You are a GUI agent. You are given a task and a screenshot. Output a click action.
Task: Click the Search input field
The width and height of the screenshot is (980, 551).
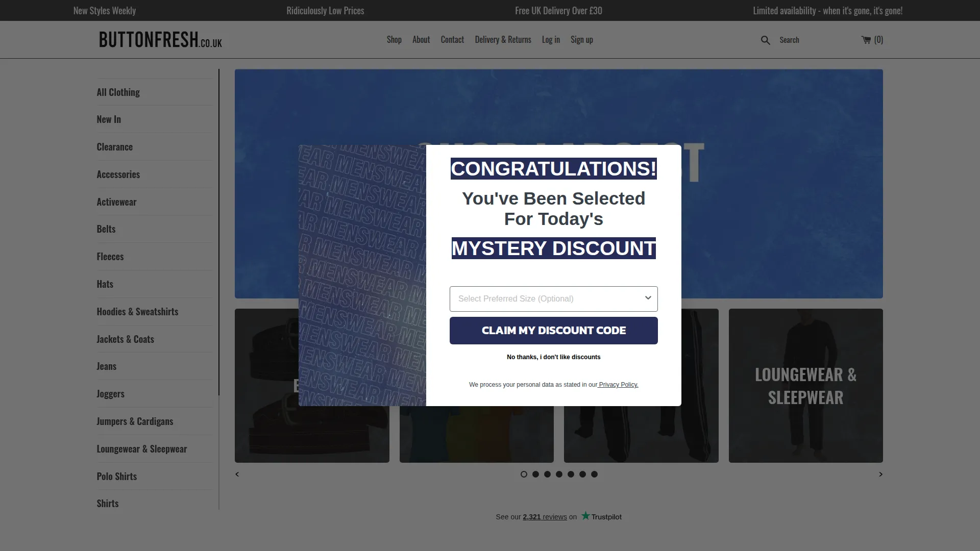pos(815,40)
